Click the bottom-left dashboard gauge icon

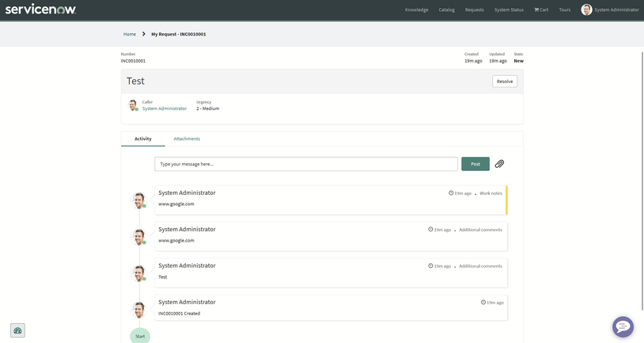tap(17, 330)
